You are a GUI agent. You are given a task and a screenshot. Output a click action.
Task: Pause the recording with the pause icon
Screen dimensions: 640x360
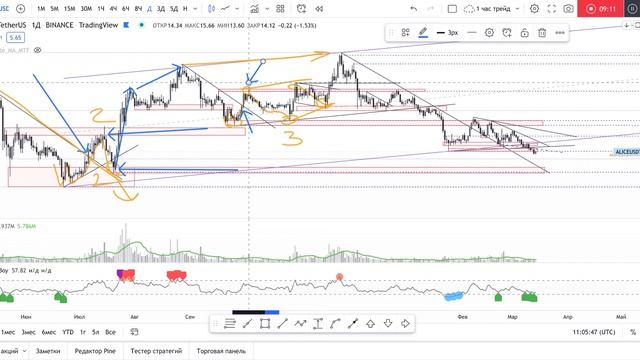coord(632,9)
